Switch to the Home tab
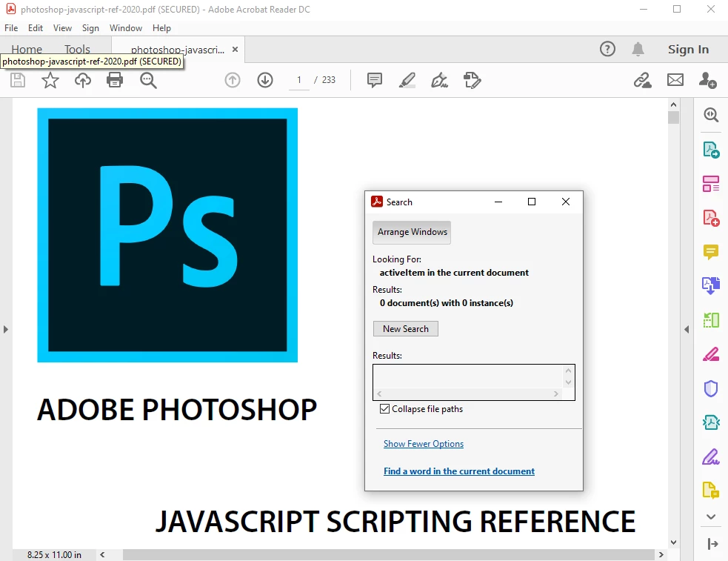This screenshot has height=561, width=728. tap(27, 49)
